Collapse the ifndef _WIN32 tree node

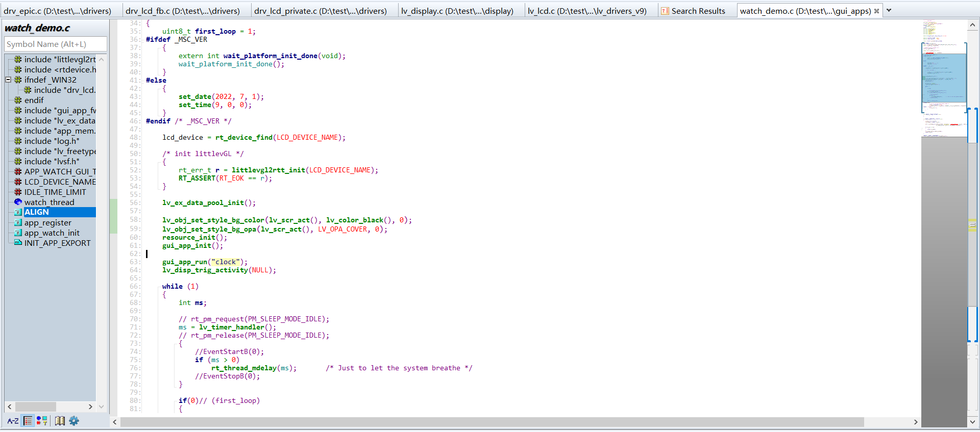tap(8, 80)
